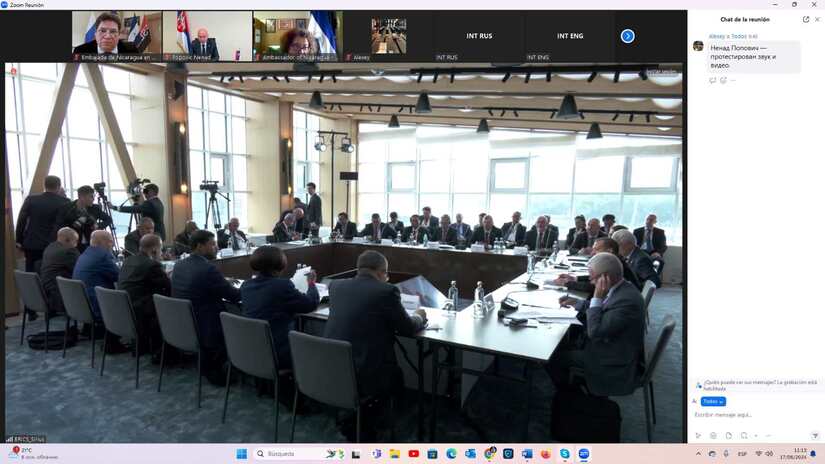Viewport: 825px width, 464px height.
Task: Pop out the meeting chat window
Action: tap(806, 19)
